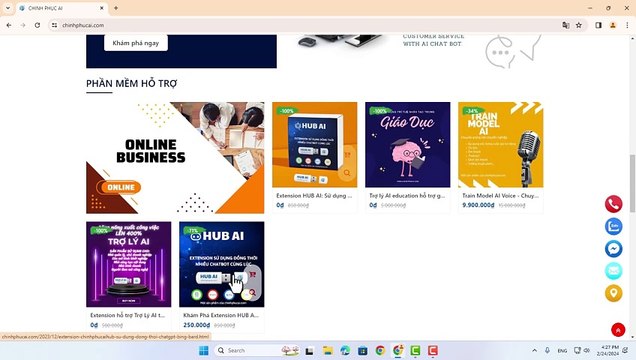Show hidden system tray icons
636x360 pixels.
[535, 350]
